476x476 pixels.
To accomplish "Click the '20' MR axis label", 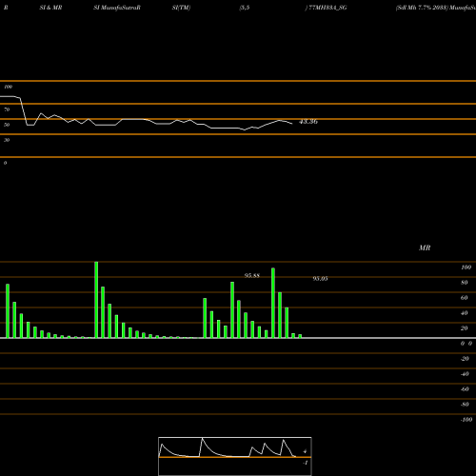I will [464, 328].
